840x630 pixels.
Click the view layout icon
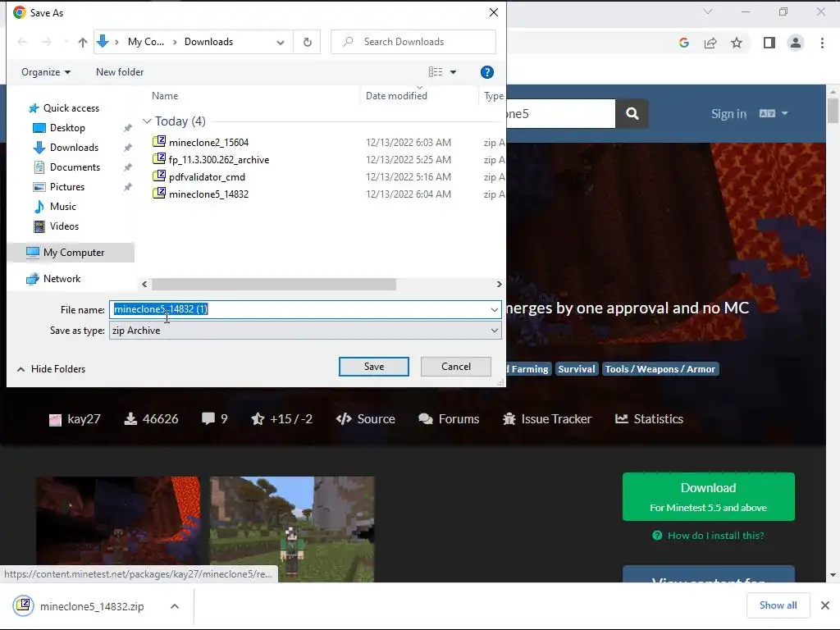[436, 72]
